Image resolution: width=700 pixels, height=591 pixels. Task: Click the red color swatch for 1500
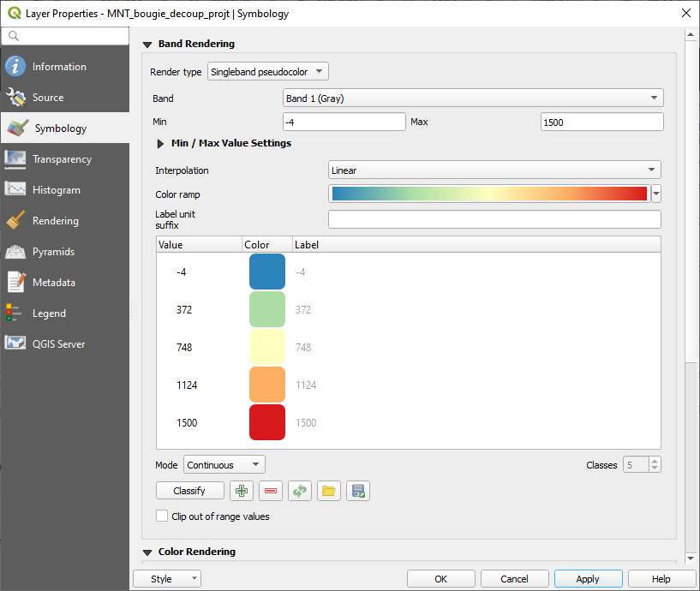pyautogui.click(x=267, y=422)
